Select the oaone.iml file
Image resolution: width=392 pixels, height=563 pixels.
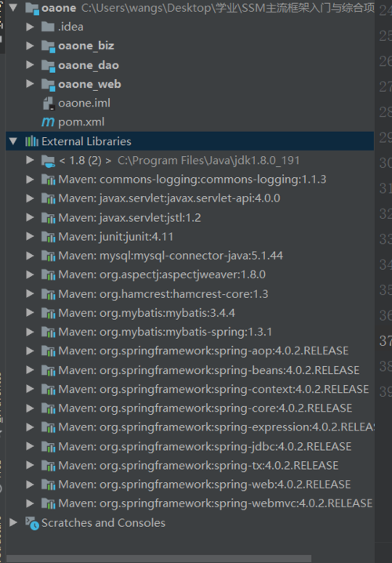pyautogui.click(x=84, y=103)
